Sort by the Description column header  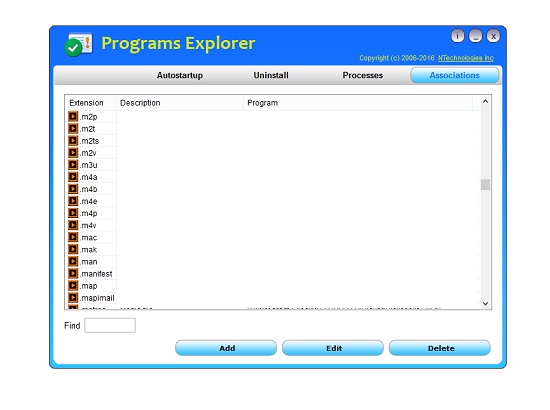(180, 103)
